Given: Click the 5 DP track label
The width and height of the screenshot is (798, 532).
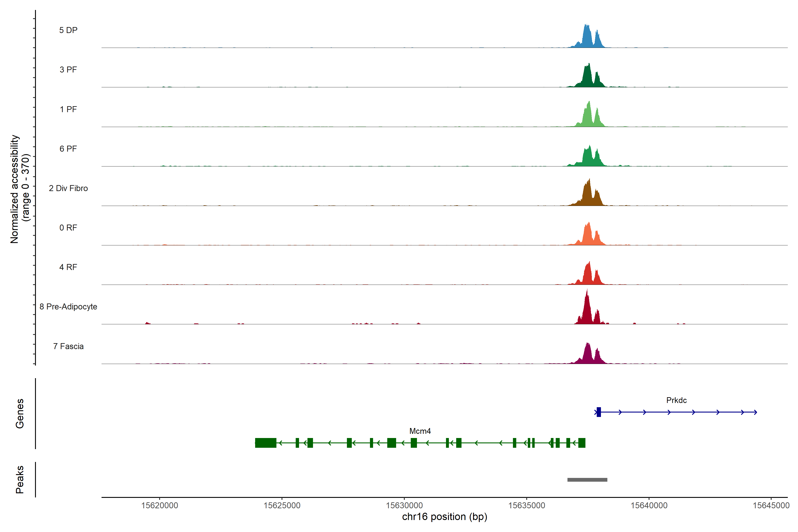Looking at the screenshot, I should coord(68,30).
